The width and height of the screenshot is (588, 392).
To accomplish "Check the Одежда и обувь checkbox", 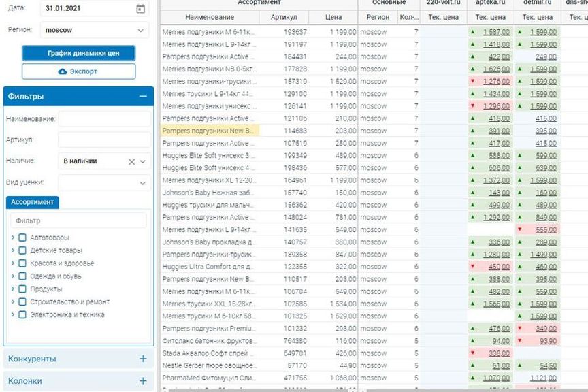I will point(22,276).
